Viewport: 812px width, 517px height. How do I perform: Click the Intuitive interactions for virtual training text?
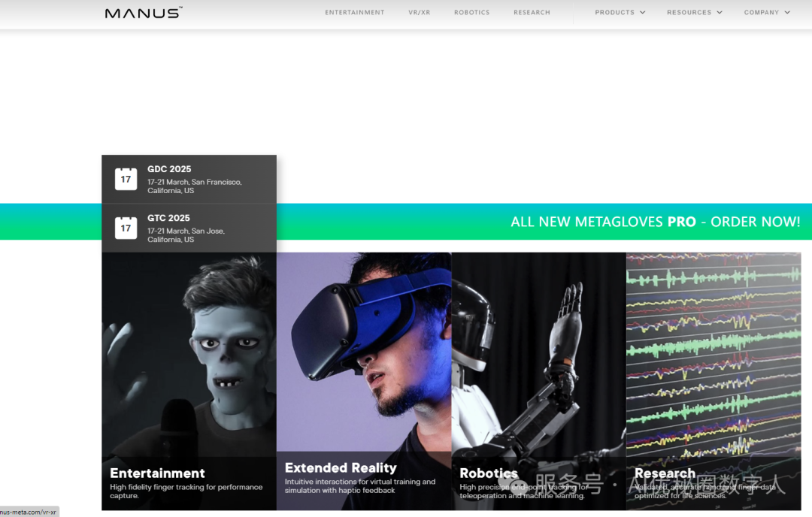360,486
